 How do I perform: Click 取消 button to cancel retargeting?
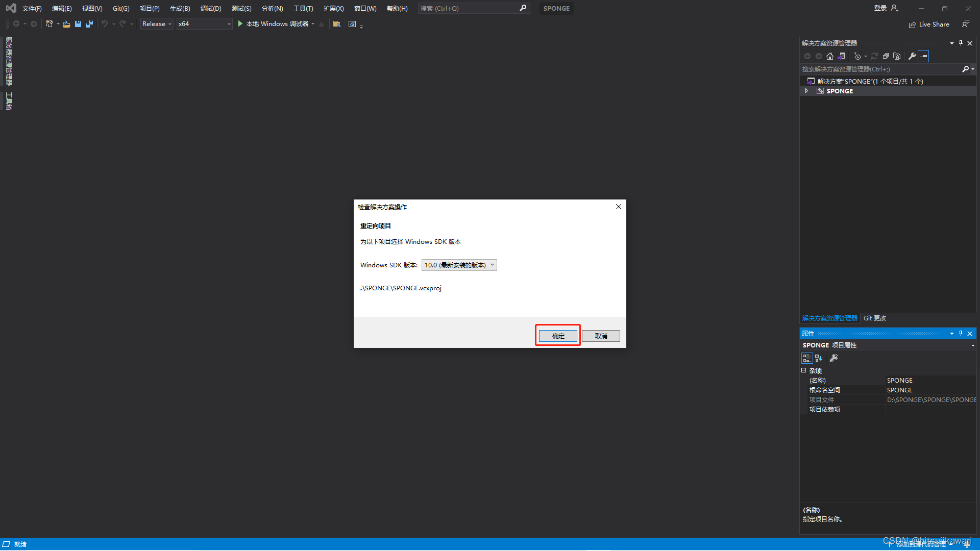click(601, 336)
